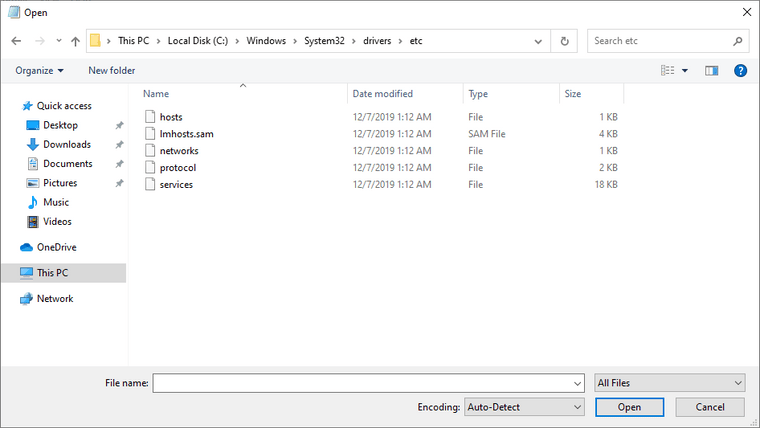The width and height of the screenshot is (760, 428).
Task: Click the search magnifier icon
Action: coord(738,41)
